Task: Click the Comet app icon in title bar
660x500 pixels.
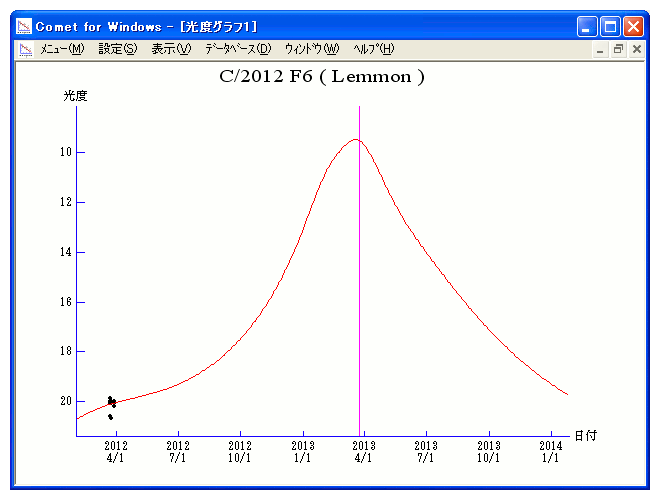Action: [24, 27]
